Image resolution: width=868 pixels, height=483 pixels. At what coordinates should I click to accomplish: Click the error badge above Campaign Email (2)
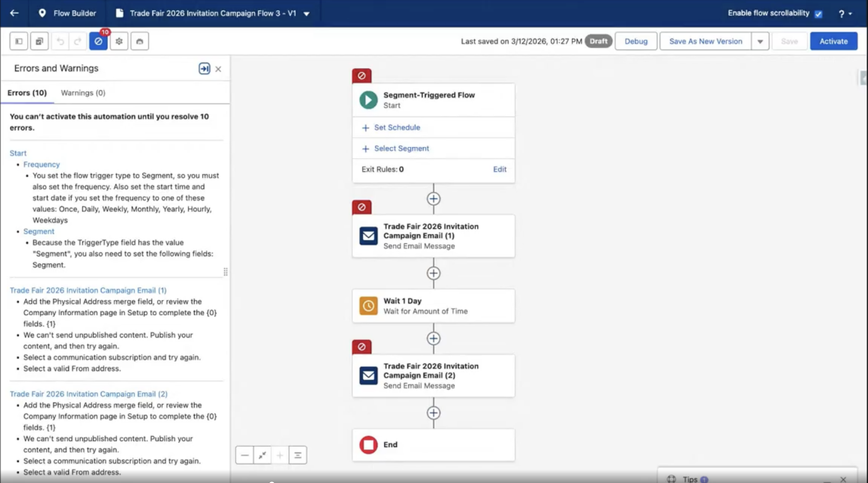point(361,347)
